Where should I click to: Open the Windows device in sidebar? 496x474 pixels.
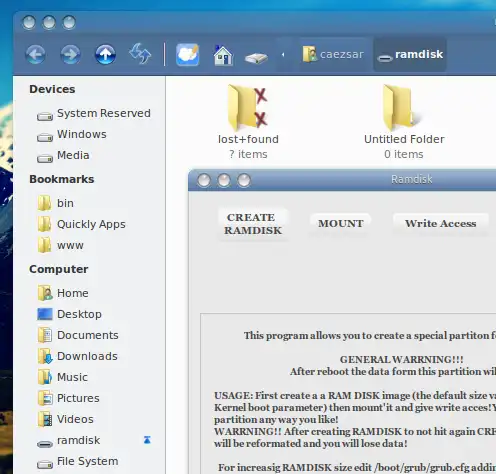tap(72, 135)
